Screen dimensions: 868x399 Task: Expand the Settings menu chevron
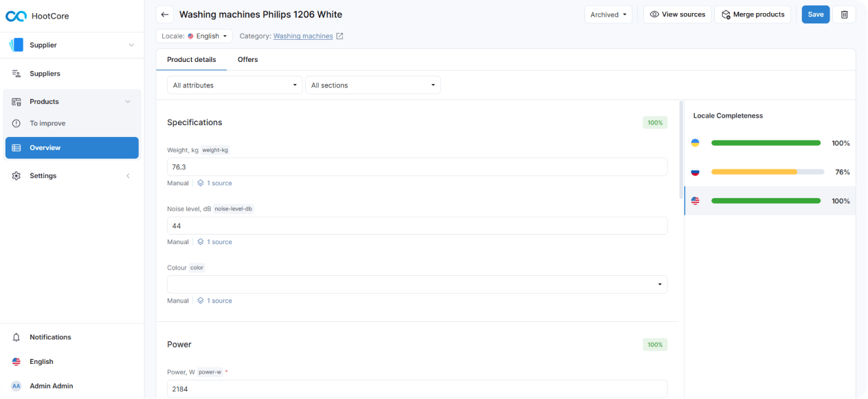128,176
